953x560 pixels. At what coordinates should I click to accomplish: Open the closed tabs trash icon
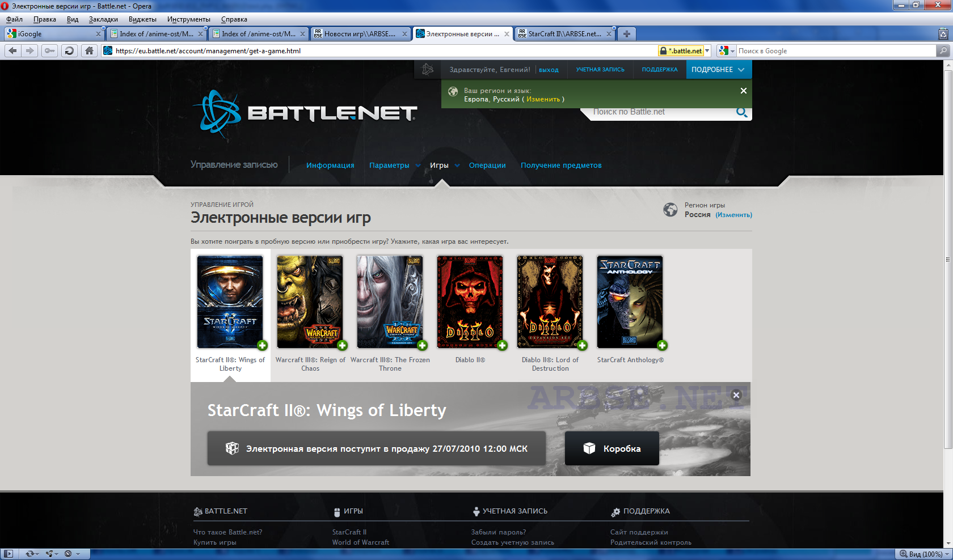coord(943,34)
